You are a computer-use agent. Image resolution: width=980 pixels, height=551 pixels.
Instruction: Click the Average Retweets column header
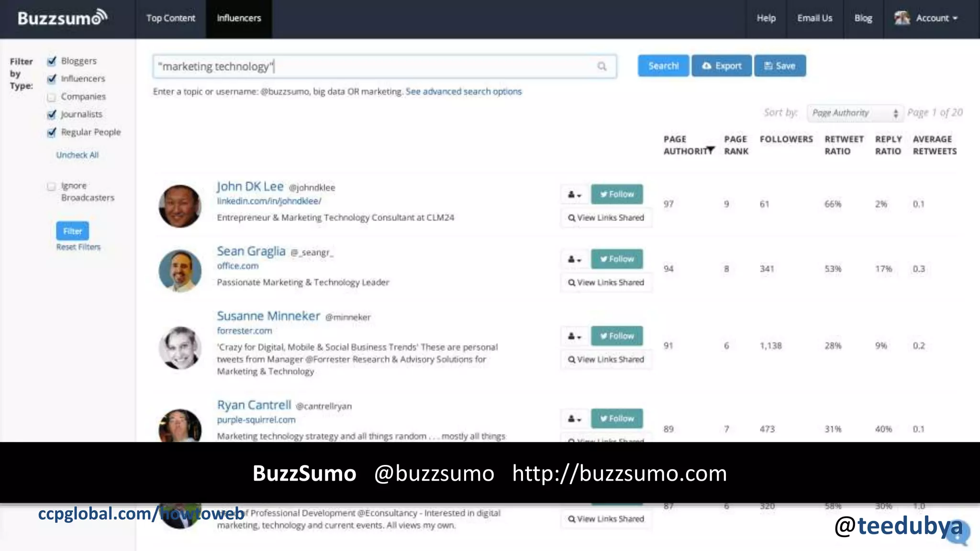point(935,145)
